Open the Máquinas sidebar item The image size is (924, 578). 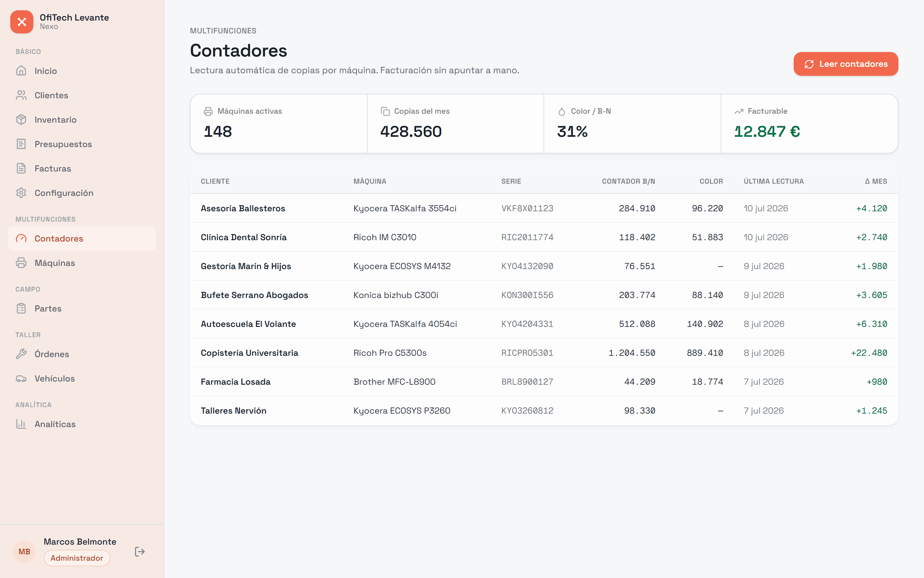tap(82, 263)
